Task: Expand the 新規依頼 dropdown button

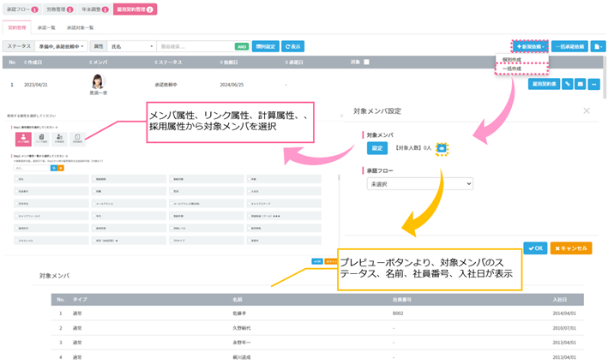Action: pyautogui.click(x=529, y=46)
